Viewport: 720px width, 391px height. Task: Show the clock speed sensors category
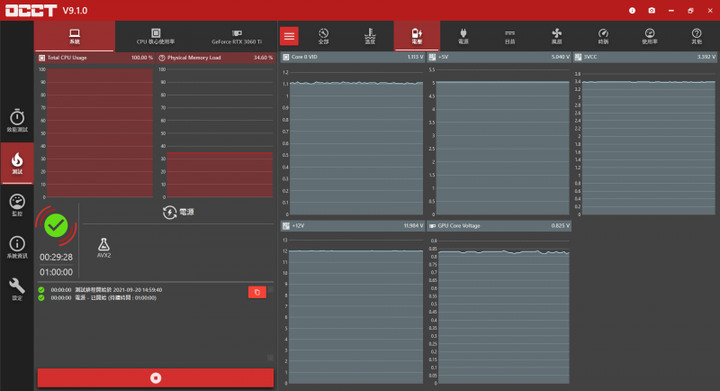click(x=603, y=36)
